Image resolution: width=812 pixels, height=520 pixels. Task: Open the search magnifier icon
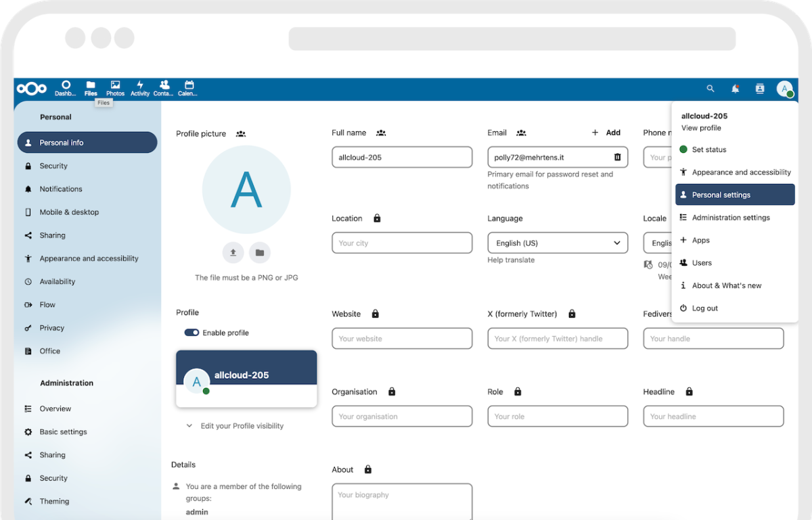pos(710,89)
